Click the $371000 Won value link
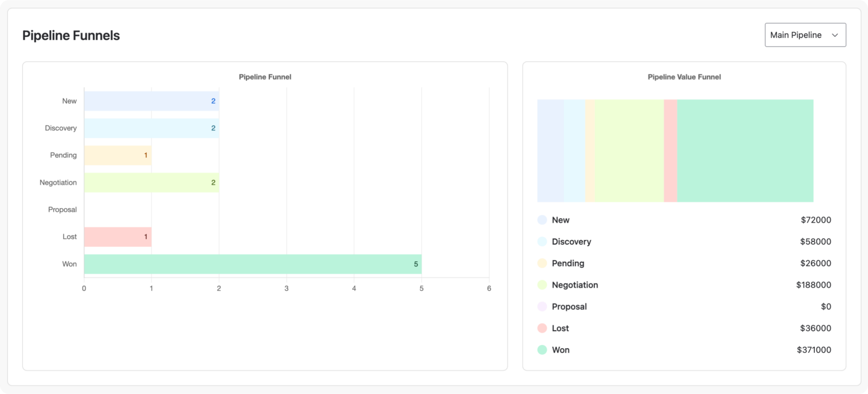 [x=815, y=350]
